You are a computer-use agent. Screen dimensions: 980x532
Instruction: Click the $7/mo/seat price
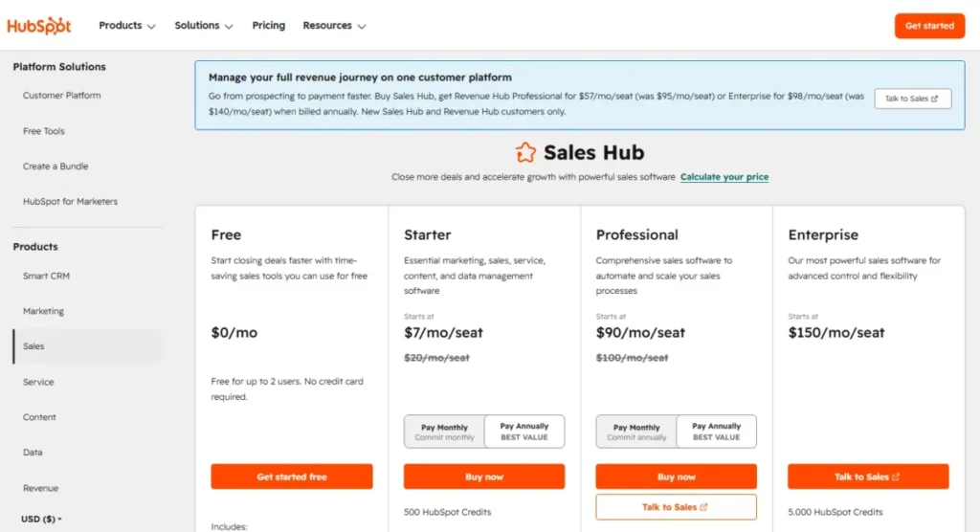point(443,333)
